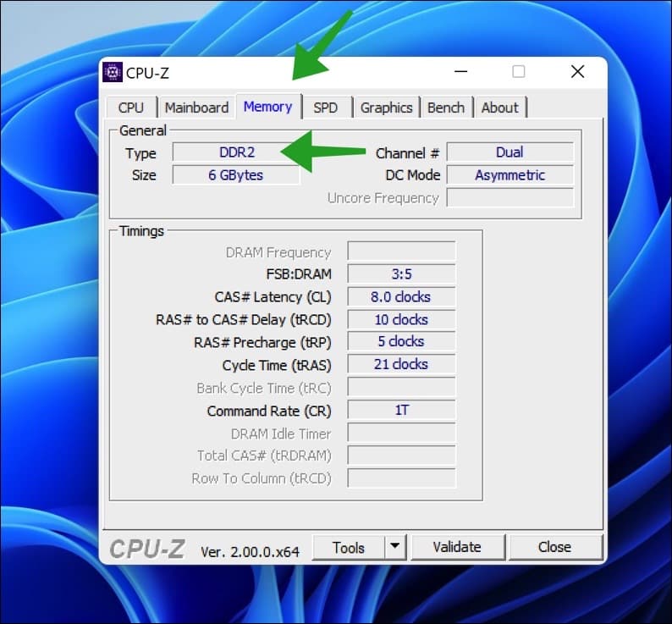Switch to the SPD tab
This screenshot has width=672, height=624.
326,108
